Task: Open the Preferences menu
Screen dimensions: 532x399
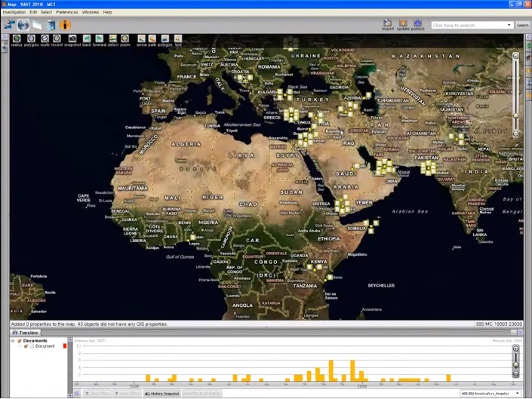Action: [67, 12]
